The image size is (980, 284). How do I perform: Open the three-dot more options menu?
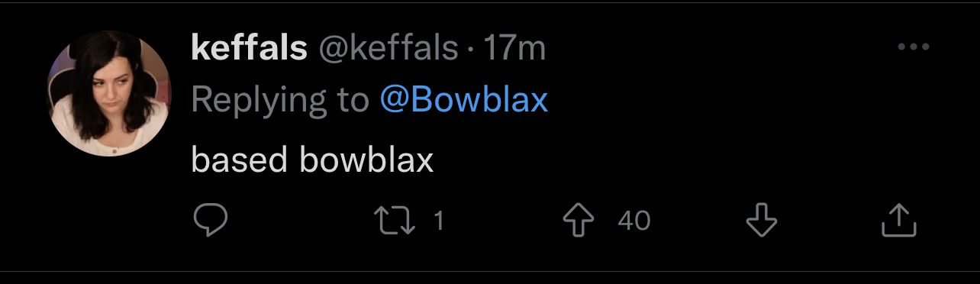click(x=913, y=47)
